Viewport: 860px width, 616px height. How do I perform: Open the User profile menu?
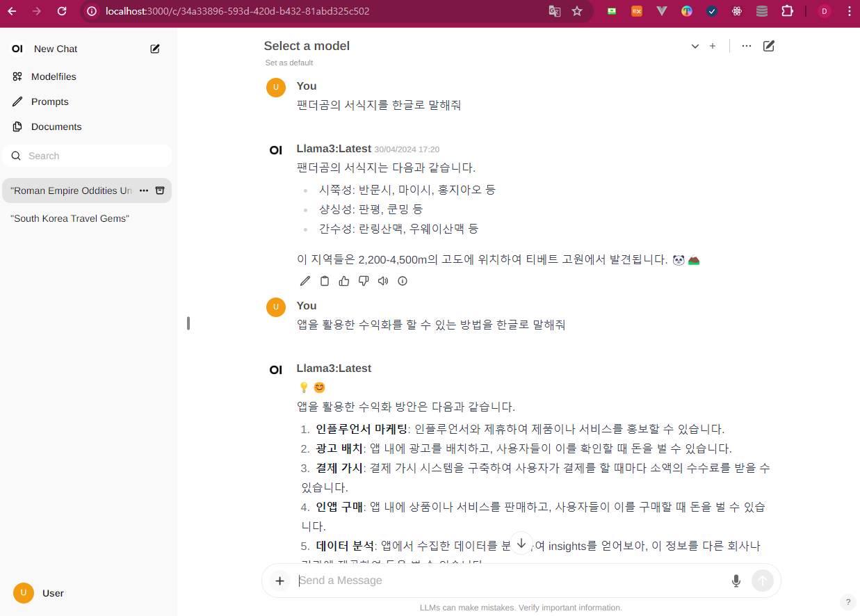(x=88, y=593)
